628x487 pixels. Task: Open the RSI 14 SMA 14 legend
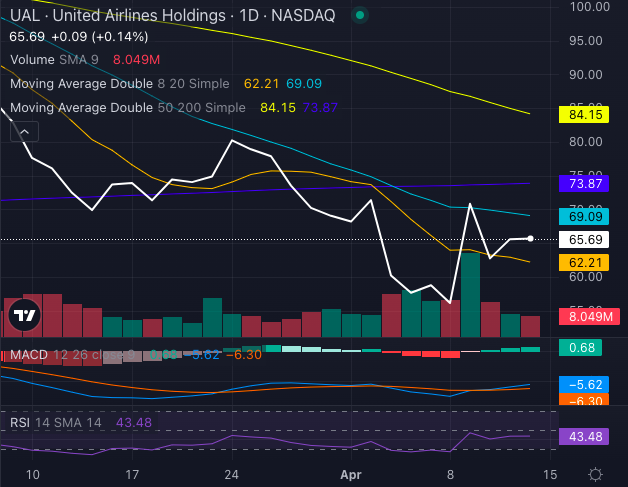pos(57,423)
